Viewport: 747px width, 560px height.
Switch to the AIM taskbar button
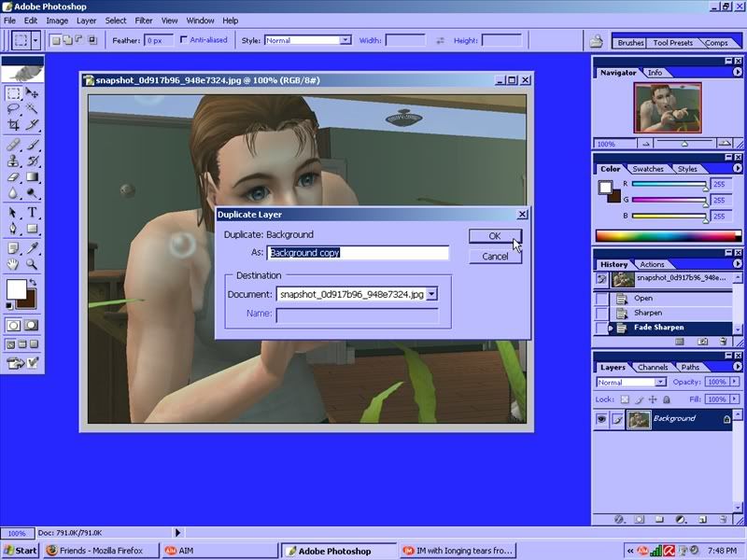pyautogui.click(x=219, y=551)
